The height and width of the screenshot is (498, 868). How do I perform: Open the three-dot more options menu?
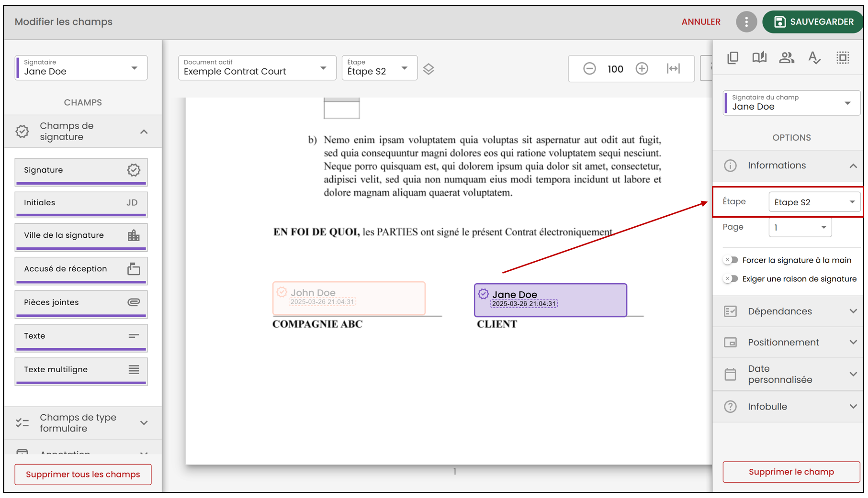pos(746,22)
